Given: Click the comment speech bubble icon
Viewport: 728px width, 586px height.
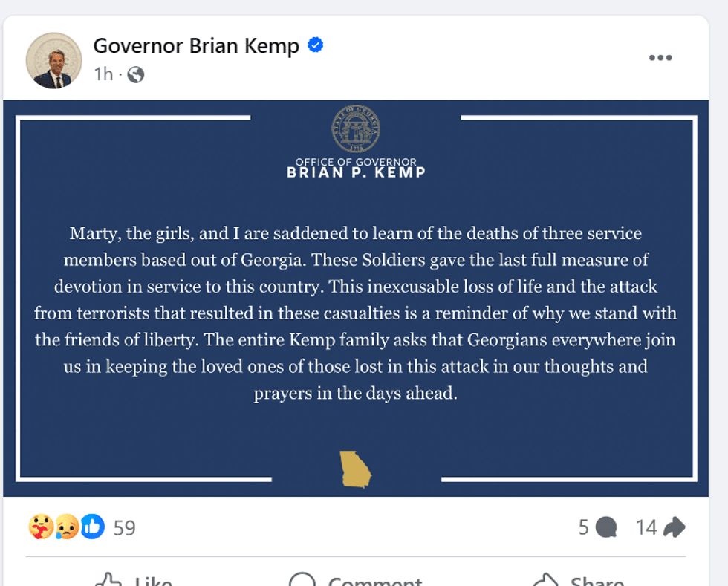Looking at the screenshot, I should 606,527.
